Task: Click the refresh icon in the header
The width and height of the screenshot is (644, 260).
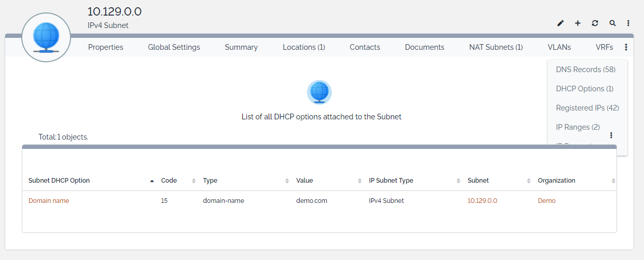Action: (x=595, y=23)
